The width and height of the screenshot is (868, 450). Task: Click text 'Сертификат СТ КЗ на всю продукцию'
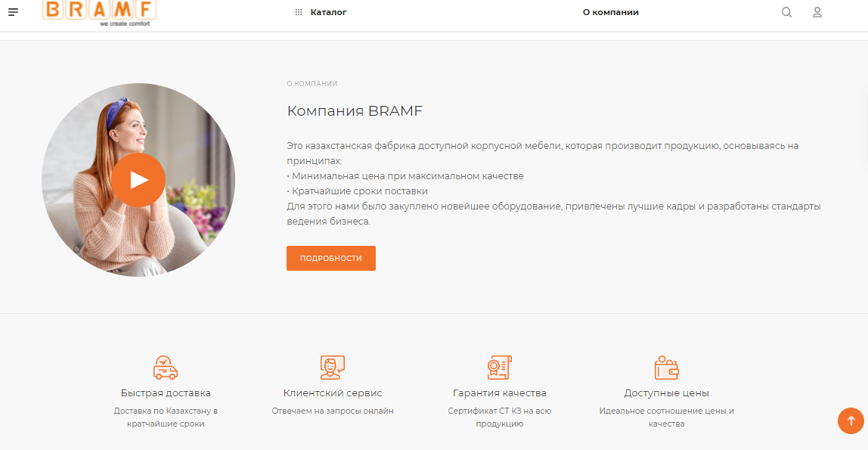pos(499,417)
